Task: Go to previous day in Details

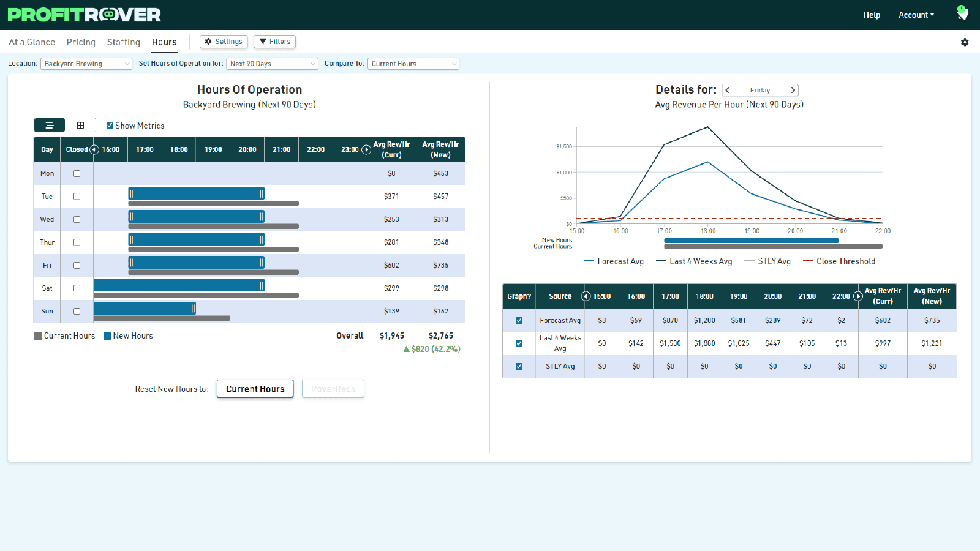Action: click(x=728, y=90)
